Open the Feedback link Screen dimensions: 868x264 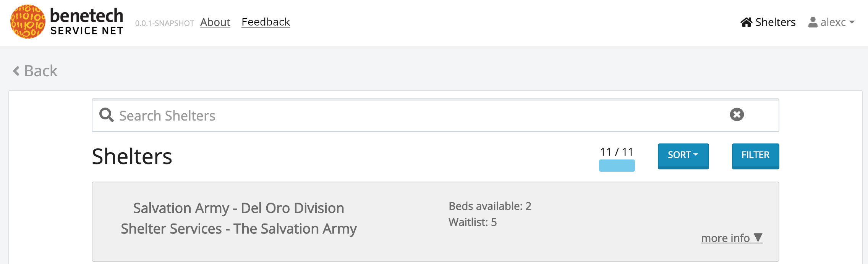click(x=266, y=22)
